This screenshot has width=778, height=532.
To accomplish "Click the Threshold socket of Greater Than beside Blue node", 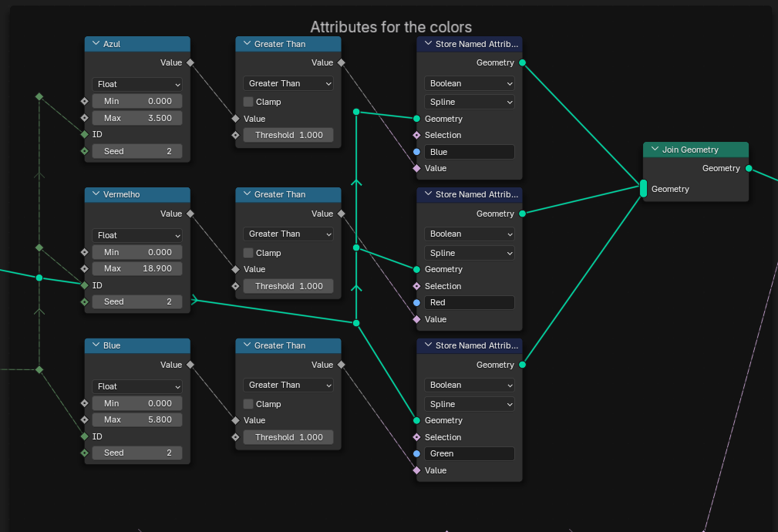I will tap(236, 437).
